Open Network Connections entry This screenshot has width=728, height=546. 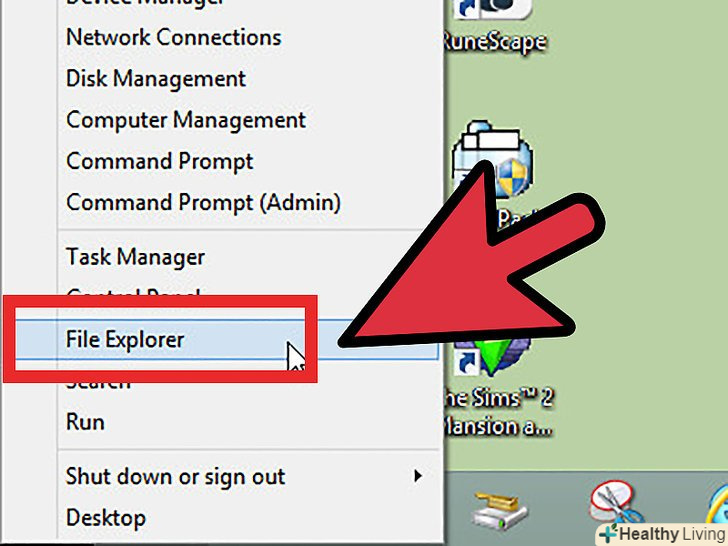point(174,37)
